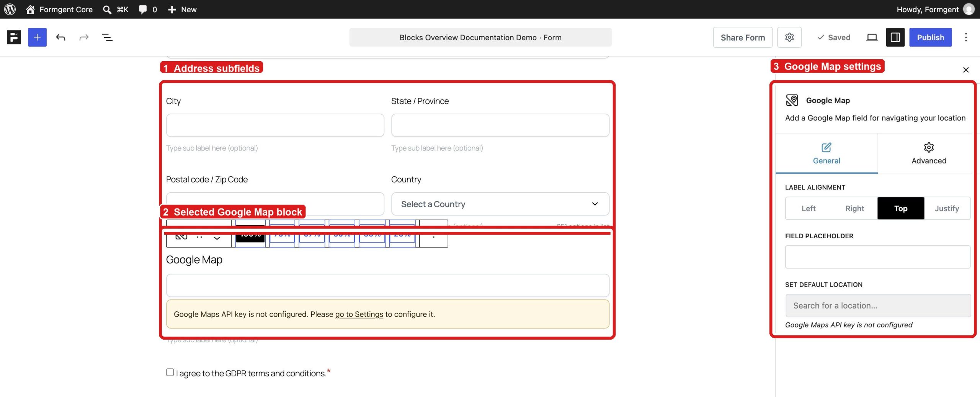This screenshot has height=397, width=980.
Task: Switch to the General tab
Action: [826, 153]
